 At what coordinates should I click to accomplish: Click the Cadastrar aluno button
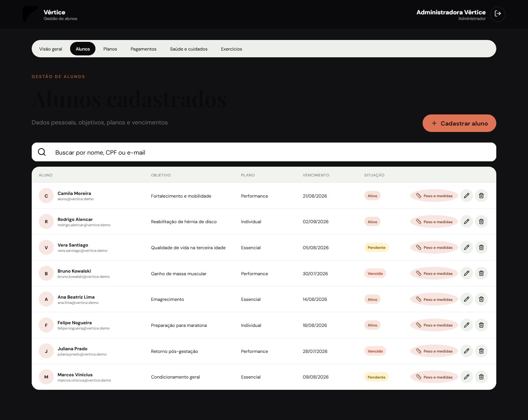459,123
